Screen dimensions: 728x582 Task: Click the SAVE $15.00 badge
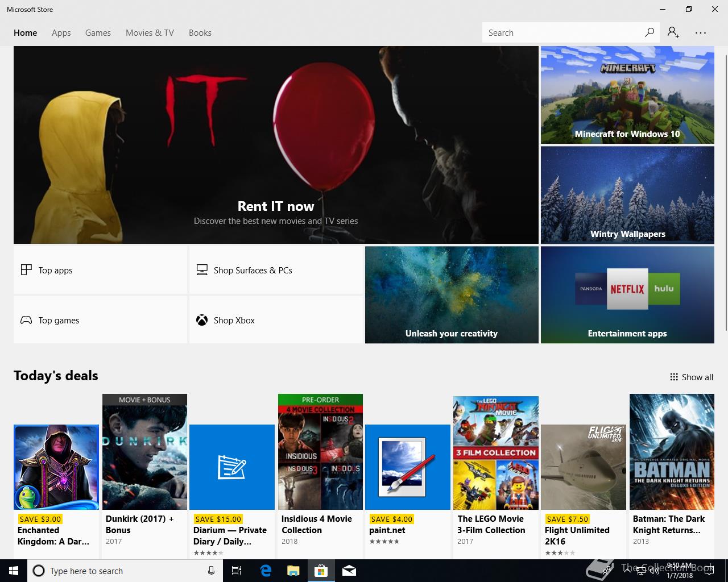(x=218, y=519)
